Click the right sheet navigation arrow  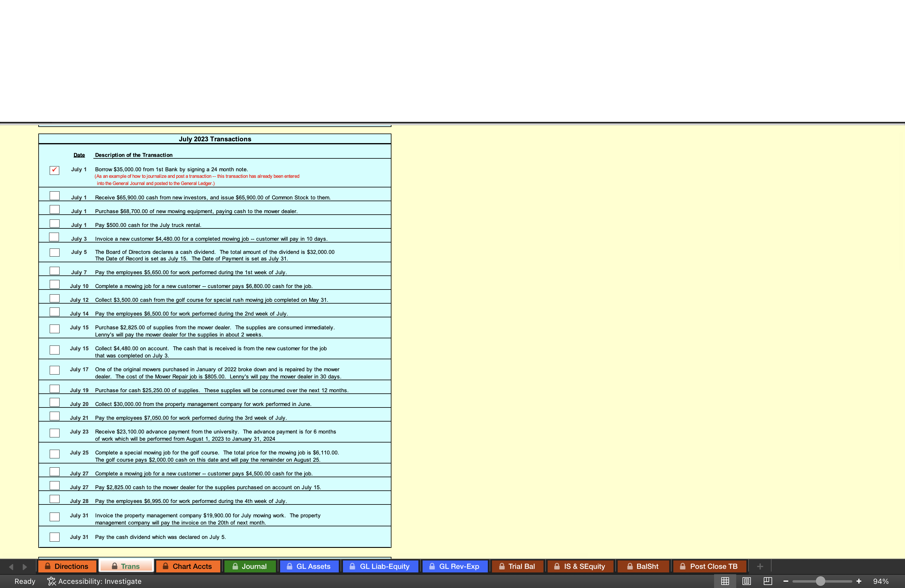(x=25, y=566)
